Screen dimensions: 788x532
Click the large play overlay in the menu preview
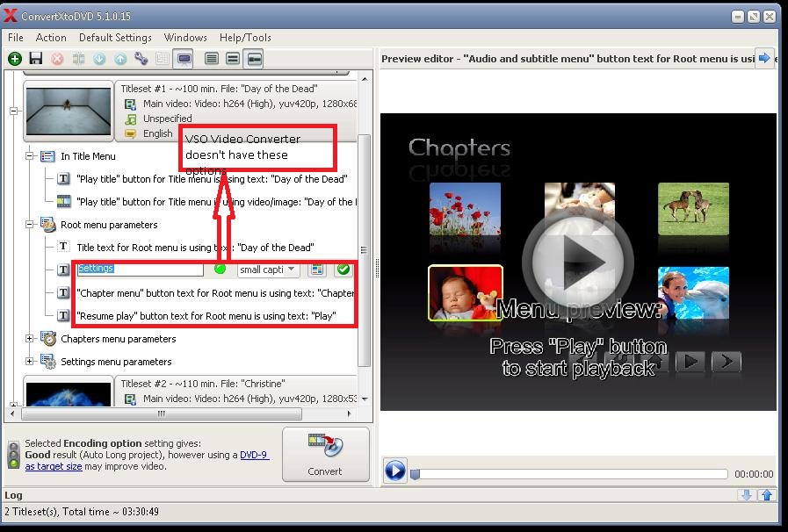coord(578,262)
